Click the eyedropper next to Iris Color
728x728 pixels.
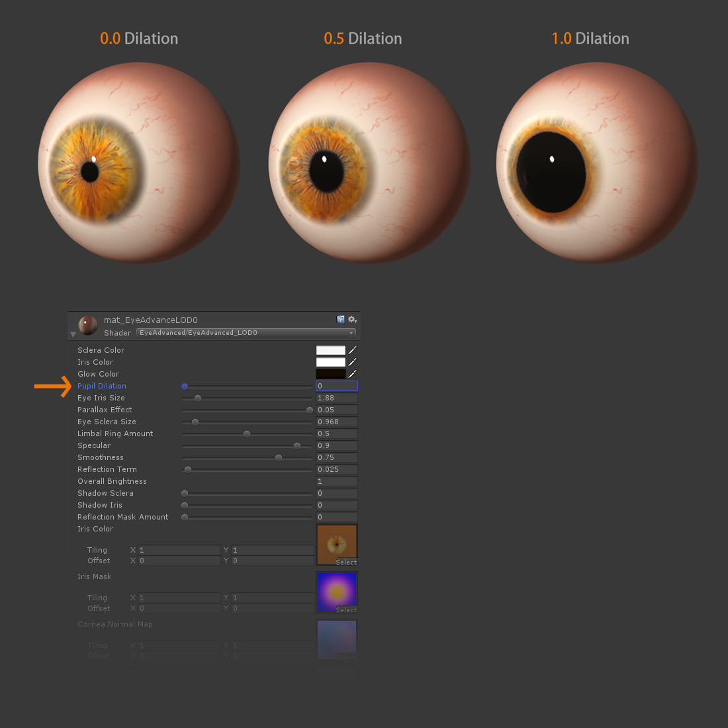(x=353, y=362)
